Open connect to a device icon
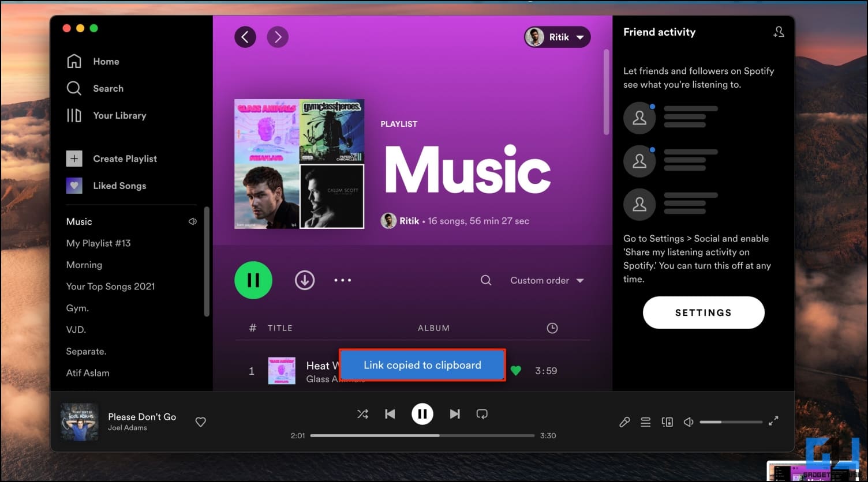Image resolution: width=868 pixels, height=482 pixels. pyautogui.click(x=667, y=422)
